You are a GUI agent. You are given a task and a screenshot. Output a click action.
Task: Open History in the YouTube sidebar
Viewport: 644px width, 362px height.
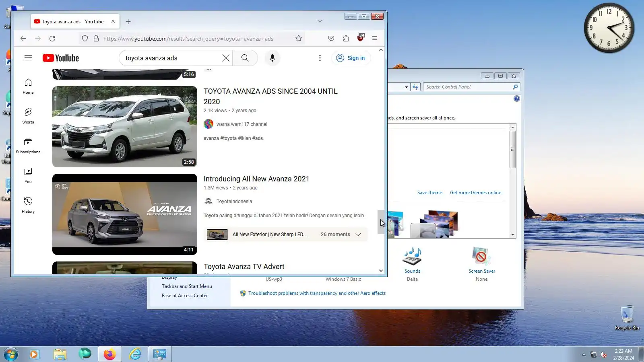coord(28,205)
